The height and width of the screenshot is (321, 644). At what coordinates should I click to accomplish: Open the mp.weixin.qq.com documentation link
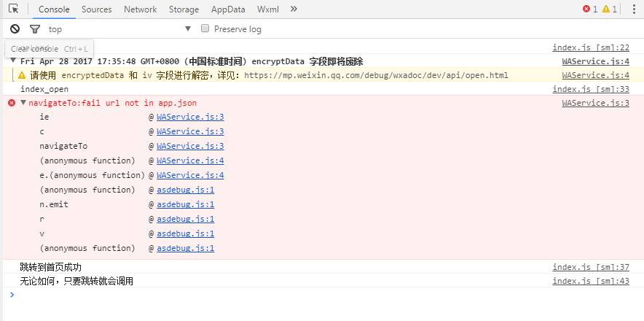click(x=376, y=75)
